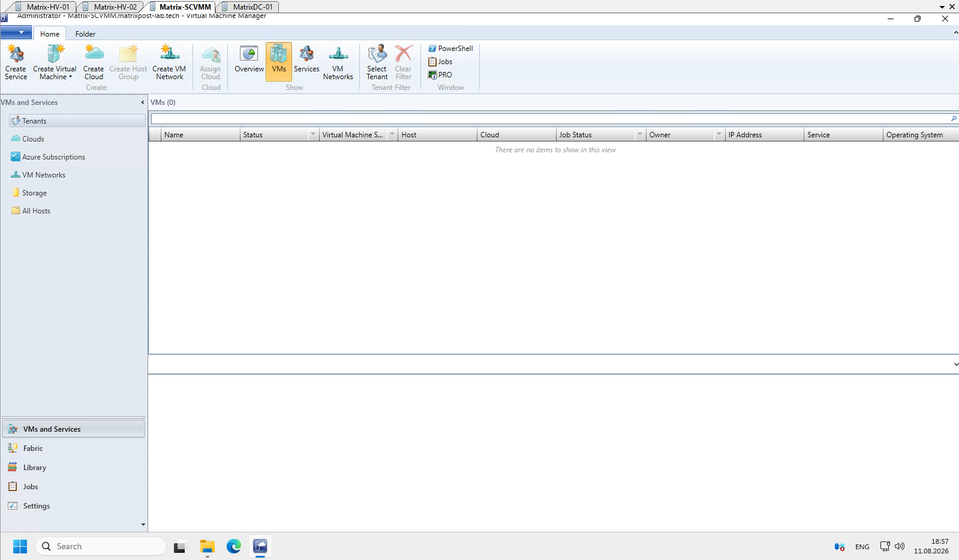Click the Clear Filter icon
The height and width of the screenshot is (560, 959).
(x=404, y=62)
